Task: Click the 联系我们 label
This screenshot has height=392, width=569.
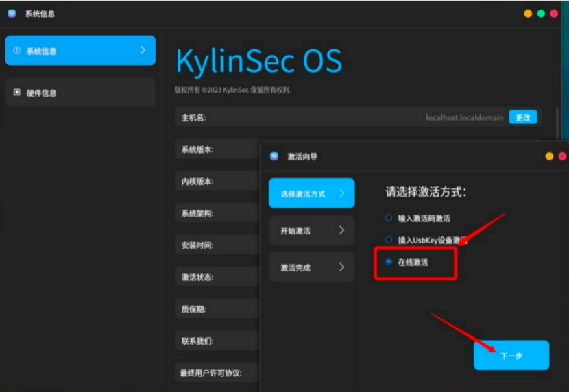Action: 197,341
